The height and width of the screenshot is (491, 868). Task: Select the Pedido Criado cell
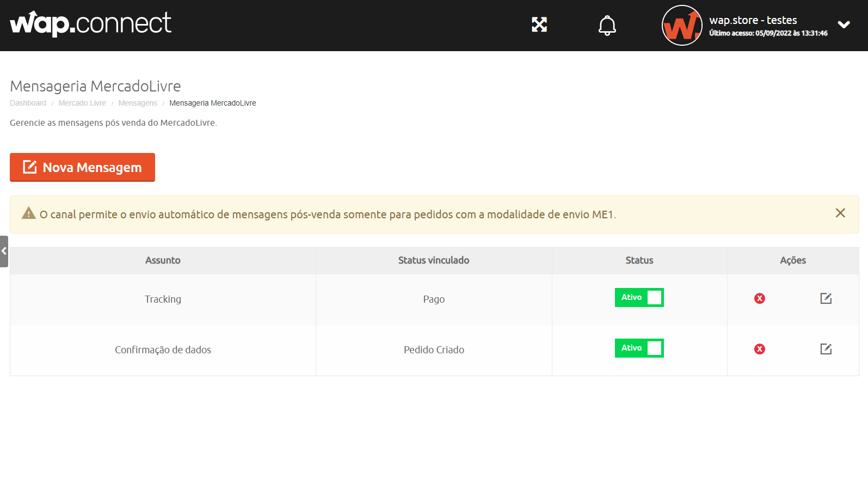point(434,350)
